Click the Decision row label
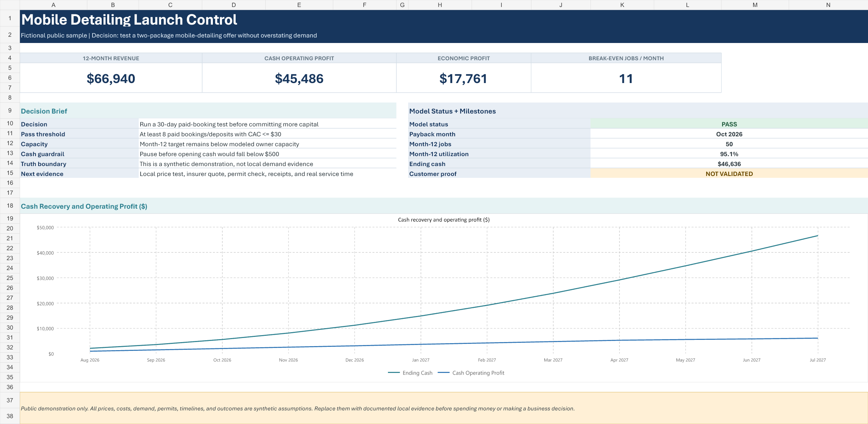The image size is (868, 424). [x=79, y=124]
